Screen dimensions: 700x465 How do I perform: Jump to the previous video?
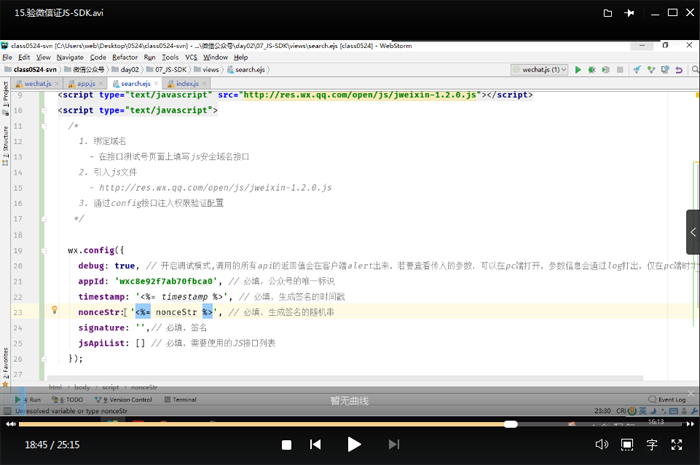(x=315, y=444)
